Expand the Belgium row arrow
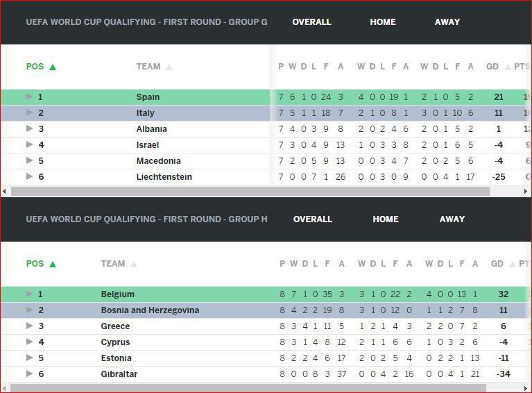Image resolution: width=532 pixels, height=393 pixels. (x=29, y=294)
